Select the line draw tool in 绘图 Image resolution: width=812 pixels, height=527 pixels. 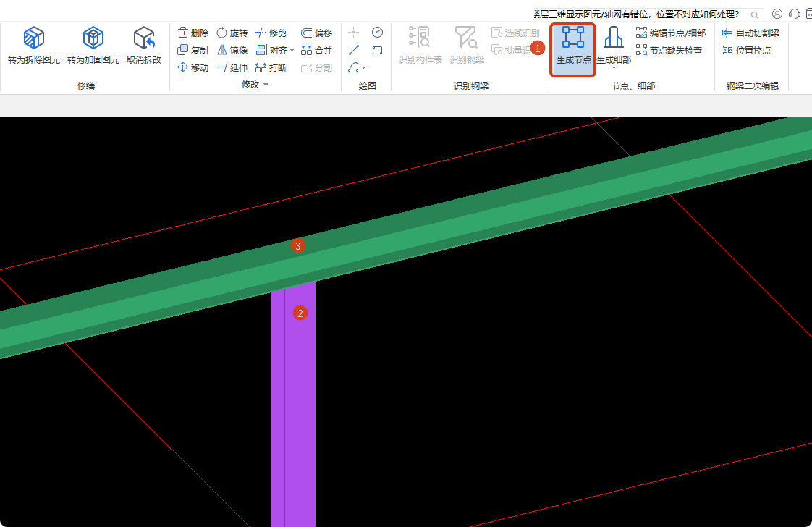354,50
